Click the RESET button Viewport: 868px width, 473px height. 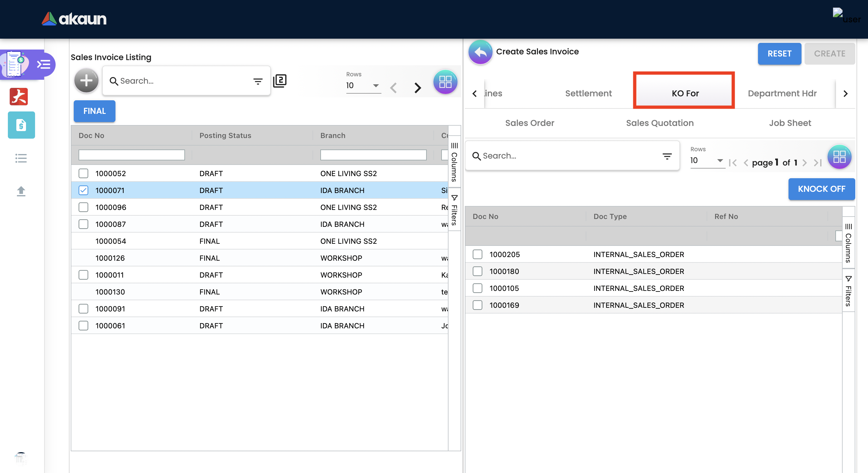779,53
